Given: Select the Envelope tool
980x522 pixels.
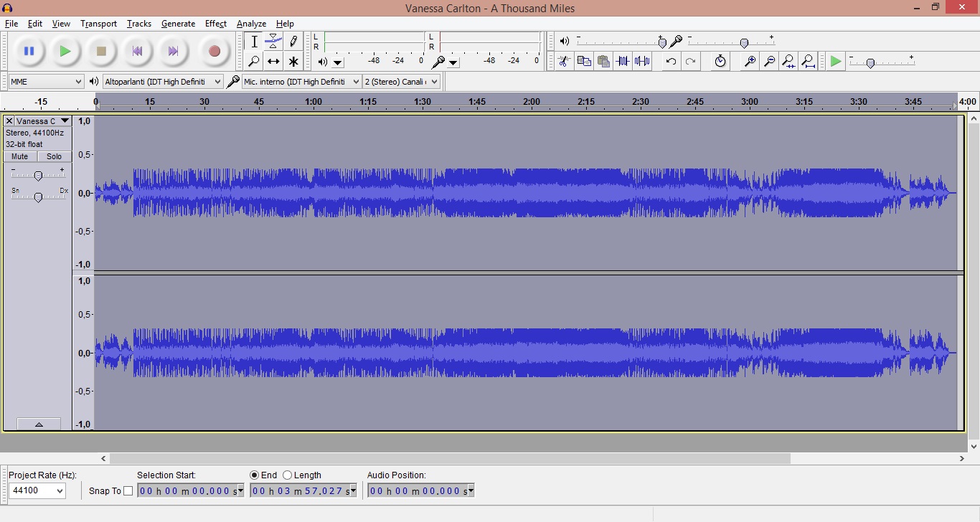Looking at the screenshot, I should [x=273, y=42].
